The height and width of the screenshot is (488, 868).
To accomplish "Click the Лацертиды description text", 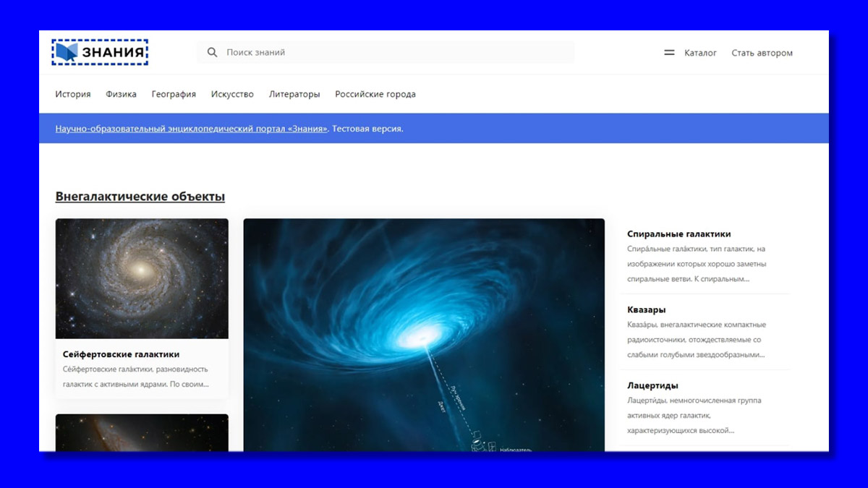I will coord(694,416).
